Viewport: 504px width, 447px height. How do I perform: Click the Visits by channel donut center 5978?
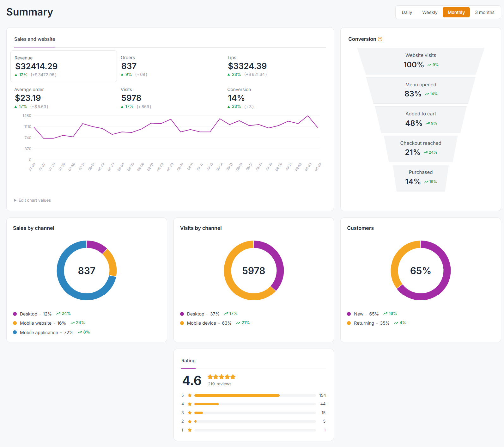point(254,271)
